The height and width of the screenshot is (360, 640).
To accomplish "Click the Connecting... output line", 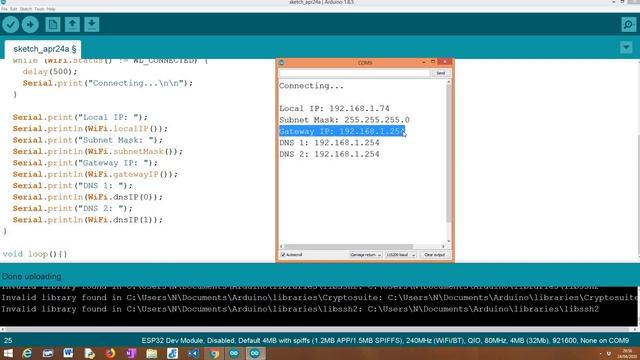I will [x=311, y=86].
